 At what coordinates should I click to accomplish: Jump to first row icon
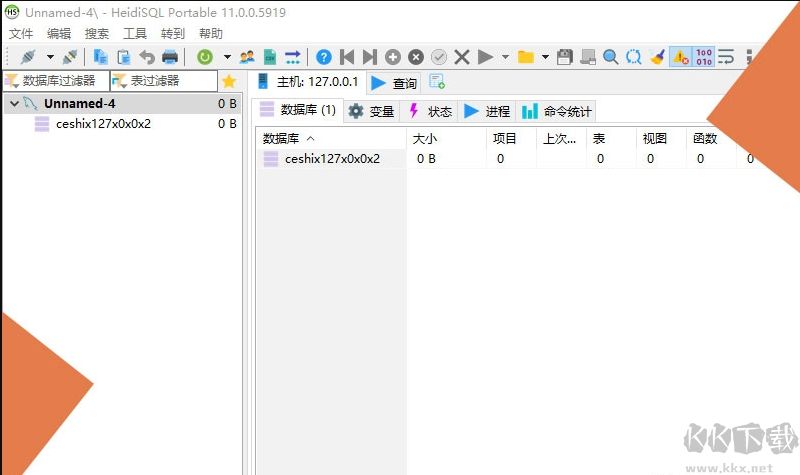[x=347, y=57]
